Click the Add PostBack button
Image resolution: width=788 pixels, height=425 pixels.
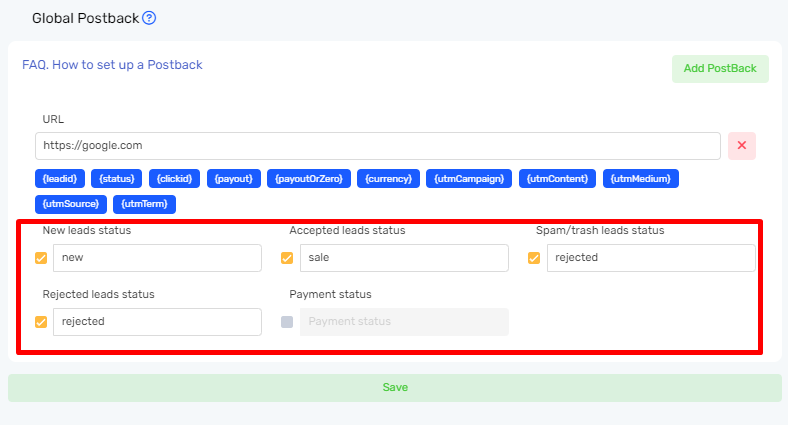(x=719, y=69)
